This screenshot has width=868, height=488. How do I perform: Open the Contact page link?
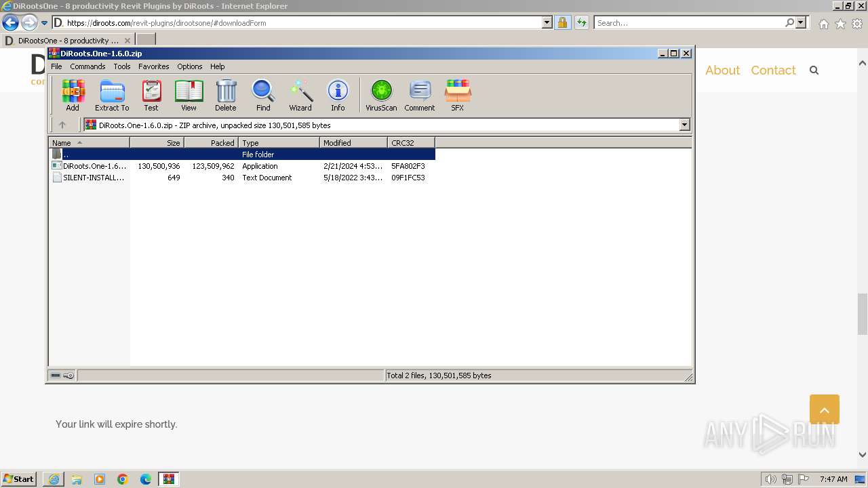[773, 70]
